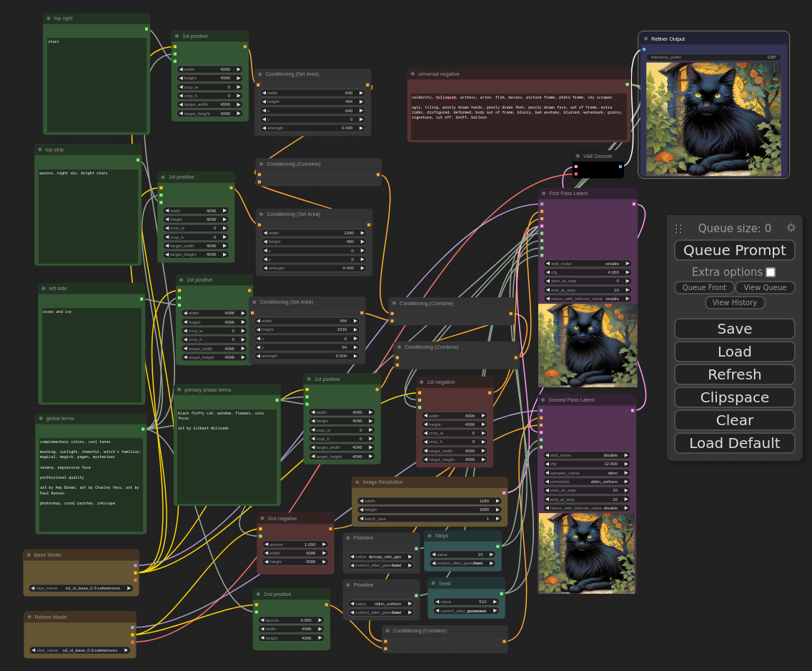Open the View Queue panel
This screenshot has height=671, width=812.
pos(765,287)
